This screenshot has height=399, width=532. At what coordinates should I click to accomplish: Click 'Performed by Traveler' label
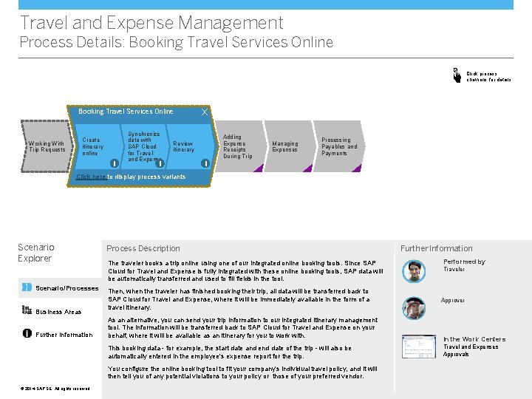coord(464,265)
